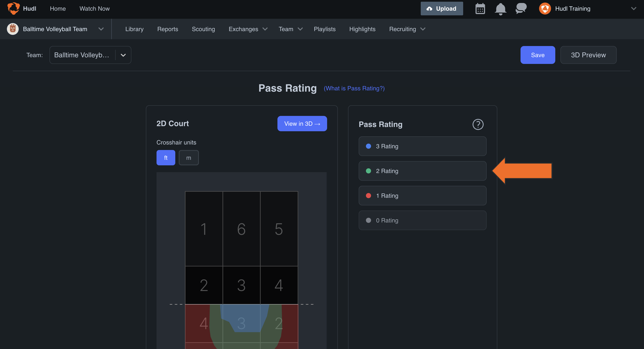Click the green 2 Rating color dot
This screenshot has width=644, height=349.
pos(368,171)
